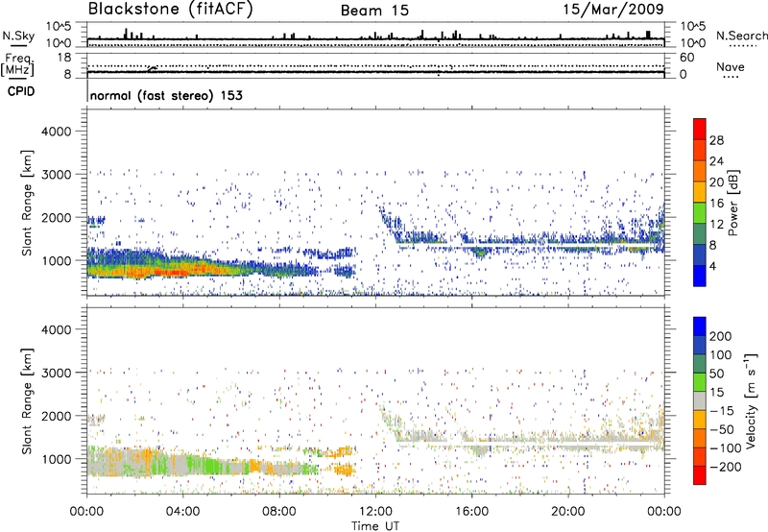
Task: Click the "28" label on Power colorbar
Action: tap(716, 140)
